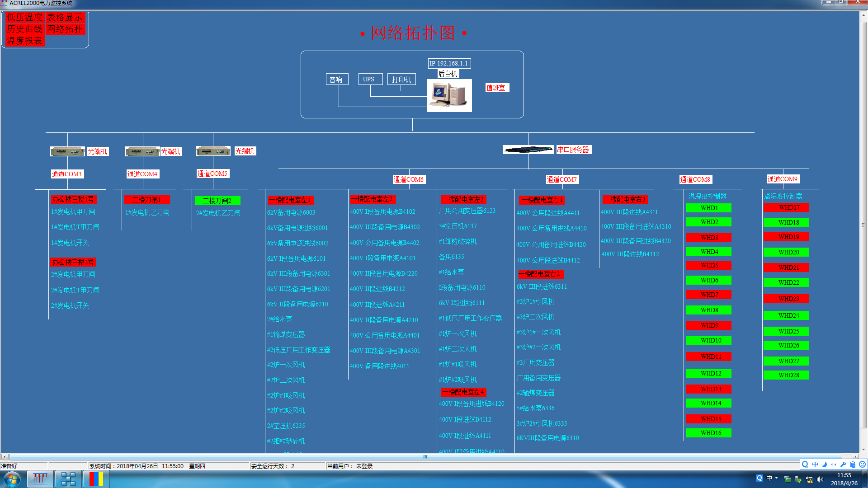
Task: Click the optical transceiver device above 通道COM3
Action: tap(67, 151)
